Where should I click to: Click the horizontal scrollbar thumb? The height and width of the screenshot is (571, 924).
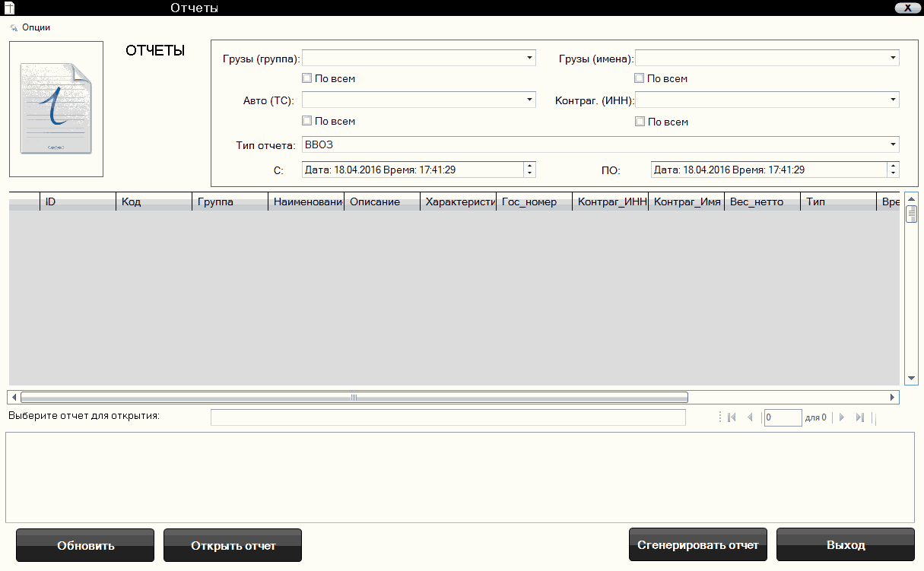coord(354,397)
